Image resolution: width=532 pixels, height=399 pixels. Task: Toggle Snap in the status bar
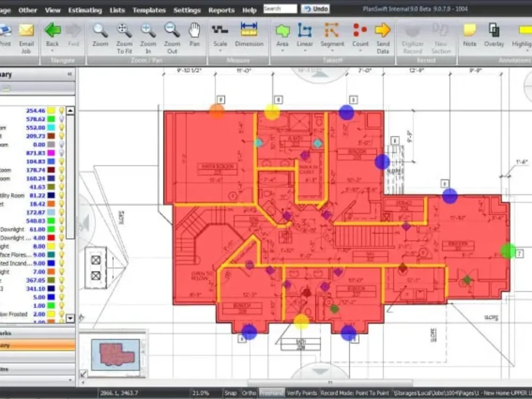coord(230,393)
